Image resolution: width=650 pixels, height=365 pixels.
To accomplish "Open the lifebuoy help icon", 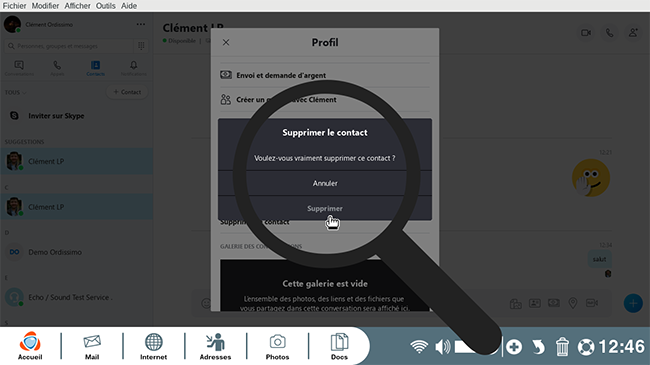I will [586, 347].
